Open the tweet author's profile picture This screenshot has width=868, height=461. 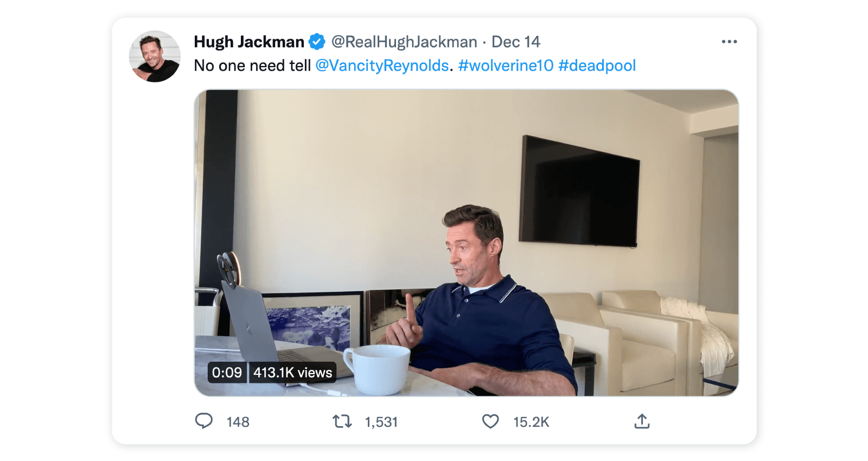[155, 56]
